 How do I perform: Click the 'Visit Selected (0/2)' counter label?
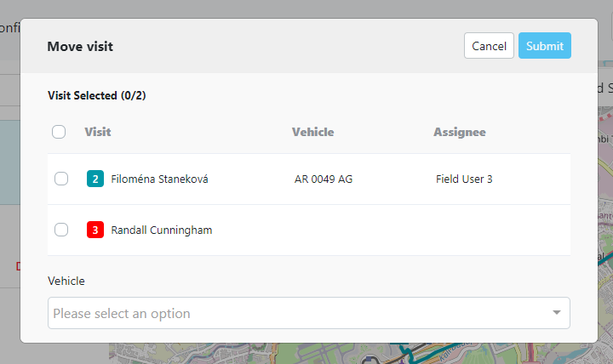(x=96, y=95)
